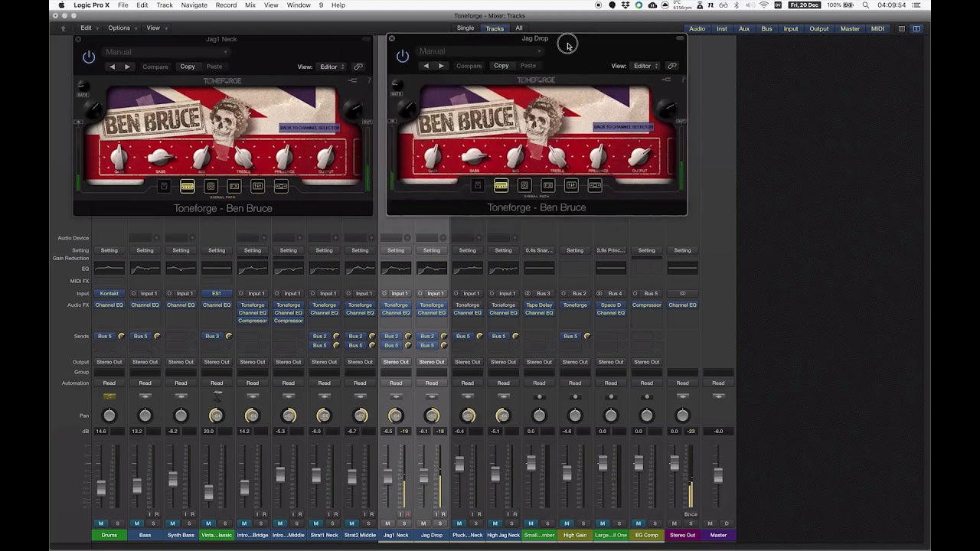This screenshot has height=551, width=980.
Task: Switch mixer to All tab
Action: coord(519,28)
